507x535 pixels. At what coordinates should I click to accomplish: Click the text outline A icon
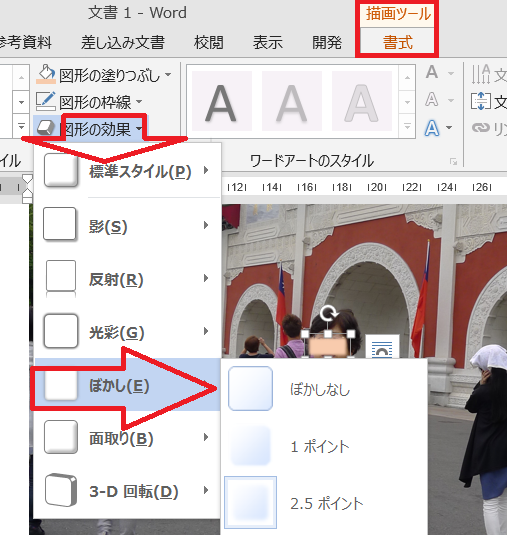click(x=432, y=99)
